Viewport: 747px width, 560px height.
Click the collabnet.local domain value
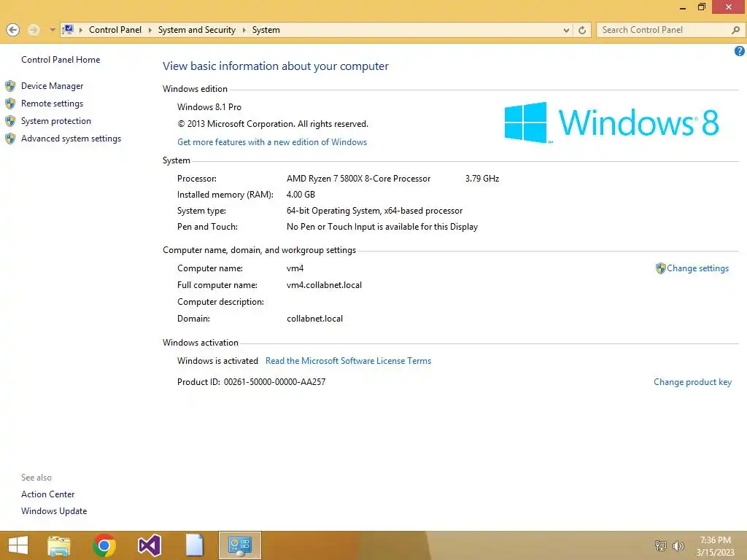(x=314, y=319)
